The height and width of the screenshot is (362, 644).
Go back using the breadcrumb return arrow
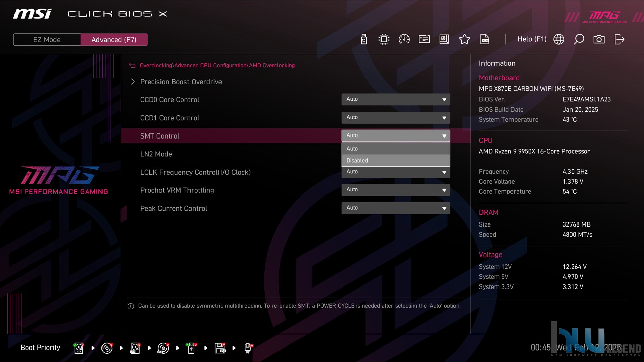click(x=132, y=65)
